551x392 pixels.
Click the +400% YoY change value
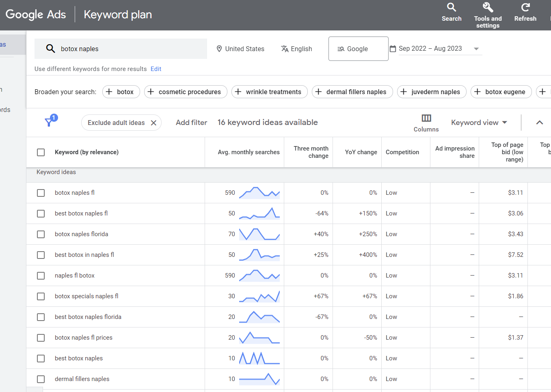click(368, 255)
